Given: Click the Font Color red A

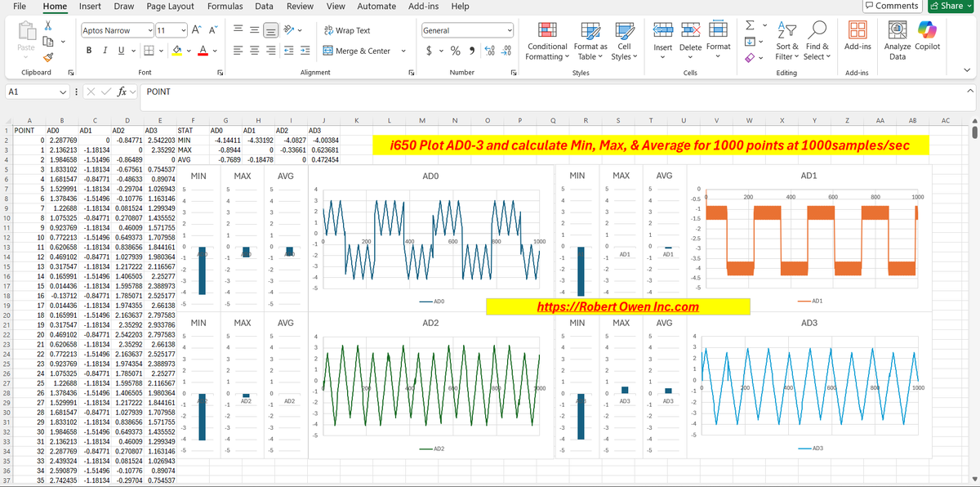Looking at the screenshot, I should [202, 51].
